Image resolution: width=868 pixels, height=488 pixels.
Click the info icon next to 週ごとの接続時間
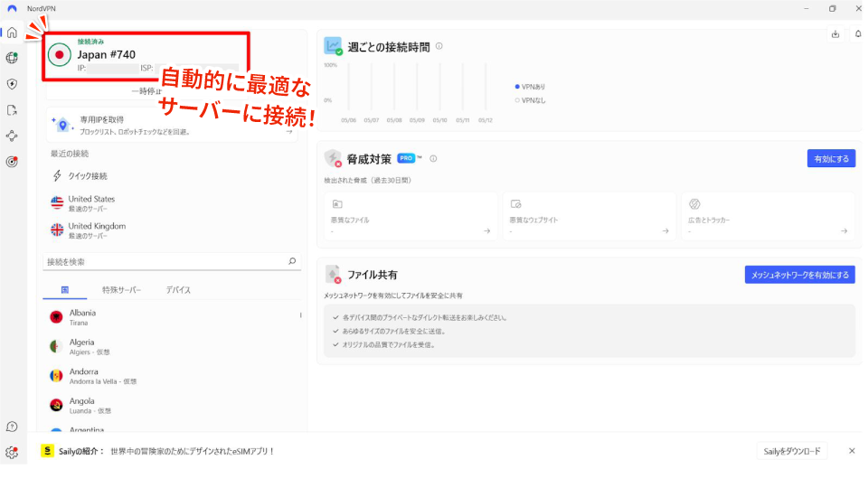(439, 46)
